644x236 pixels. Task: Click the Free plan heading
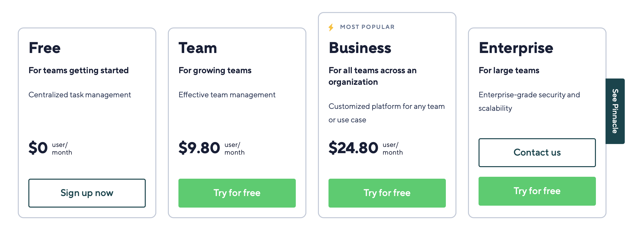pyautogui.click(x=44, y=48)
